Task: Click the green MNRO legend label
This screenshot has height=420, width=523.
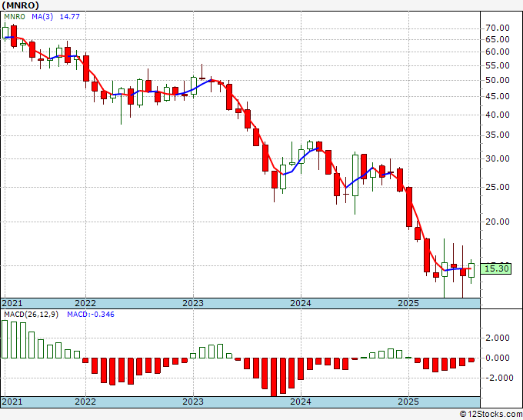Action: [15, 16]
